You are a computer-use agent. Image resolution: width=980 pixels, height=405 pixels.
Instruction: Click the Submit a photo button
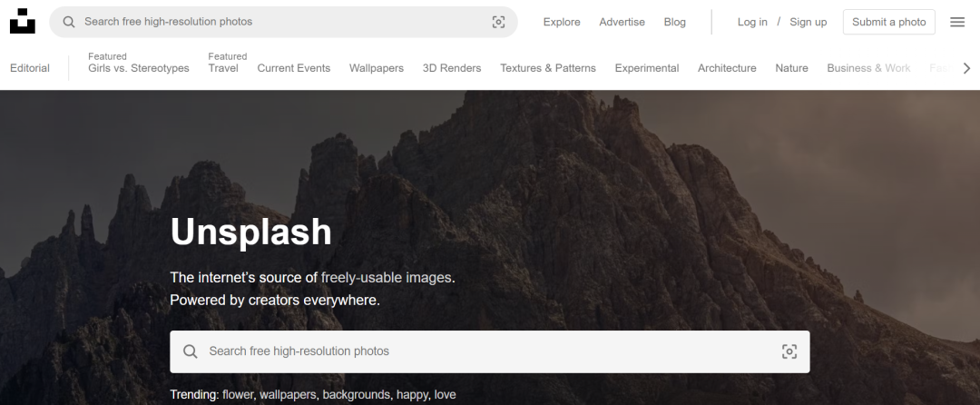[888, 22]
